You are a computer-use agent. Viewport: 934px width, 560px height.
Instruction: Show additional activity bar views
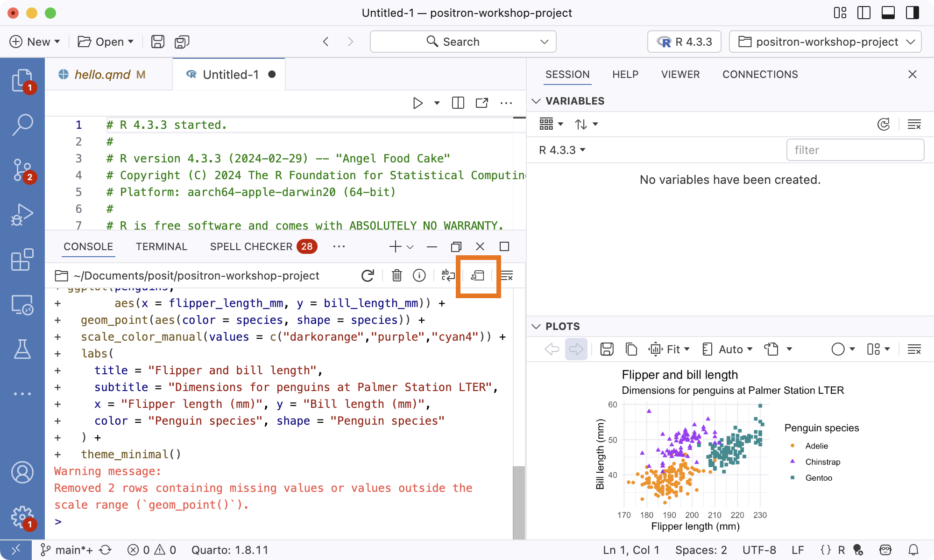coord(22,394)
